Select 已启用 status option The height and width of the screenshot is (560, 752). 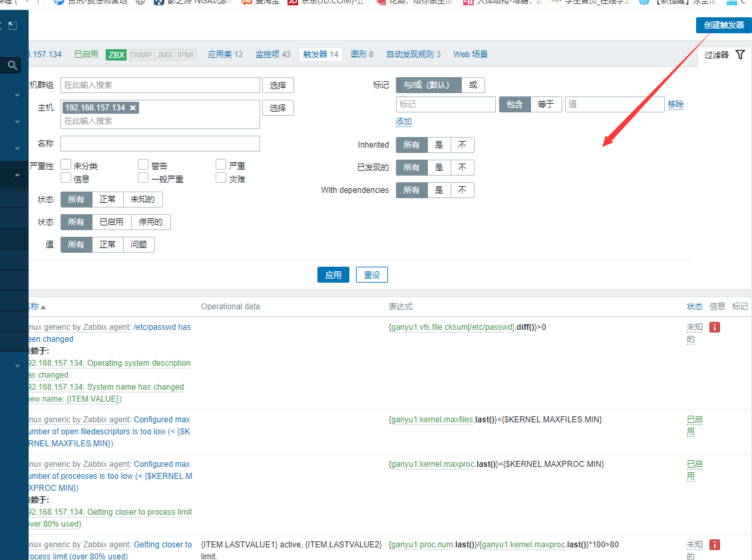[x=111, y=222]
